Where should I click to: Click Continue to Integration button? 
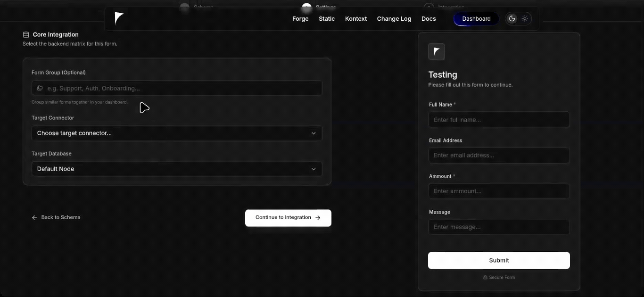click(288, 218)
